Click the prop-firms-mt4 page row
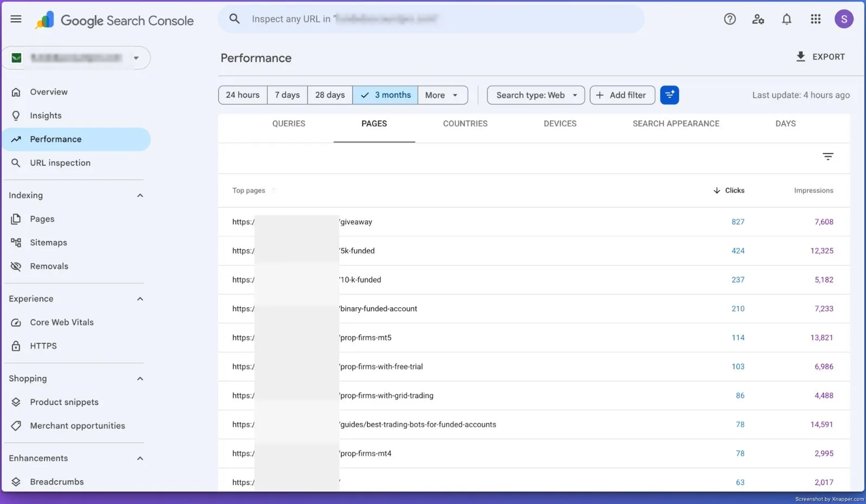The height and width of the screenshot is (504, 866). (x=534, y=454)
